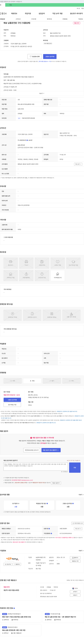Click the 로그인 link at top
The height and width of the screenshot is (644, 84).
pyautogui.click(x=78, y=9)
